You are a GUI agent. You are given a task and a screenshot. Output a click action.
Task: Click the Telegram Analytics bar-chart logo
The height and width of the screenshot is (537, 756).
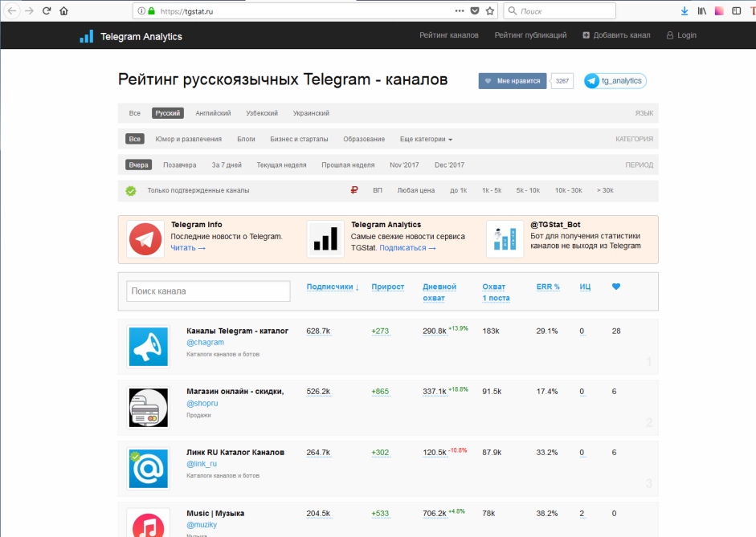click(88, 36)
